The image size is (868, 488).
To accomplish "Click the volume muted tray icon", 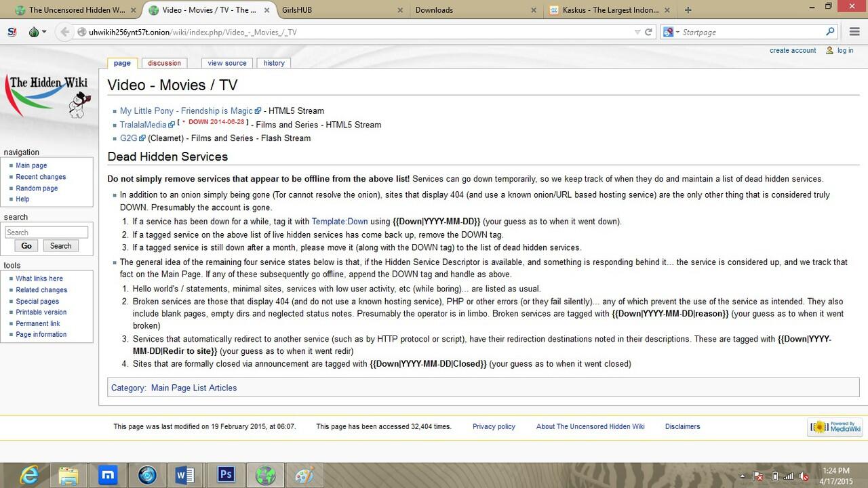I will pyautogui.click(x=804, y=476).
